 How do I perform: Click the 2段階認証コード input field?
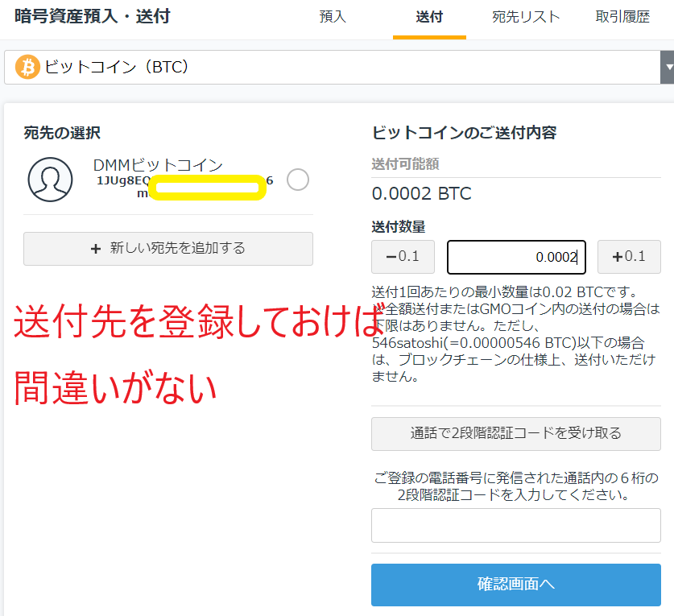516,525
